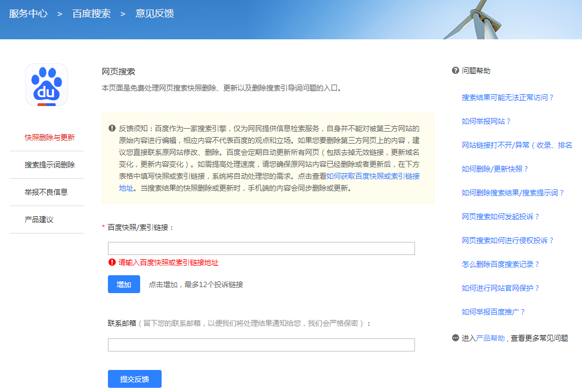This screenshot has height=392, width=582.
Task: Click the Baidu paw logo icon
Action: 47,85
